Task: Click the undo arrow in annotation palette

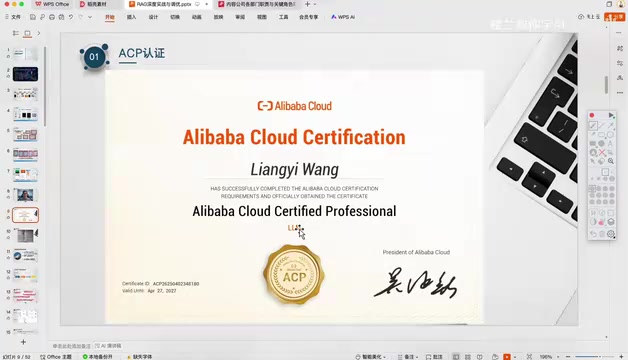Action: pyautogui.click(x=593, y=234)
